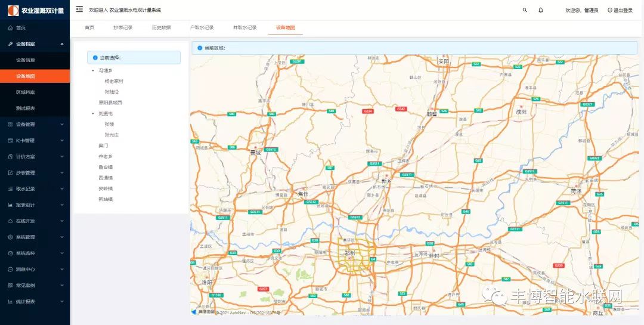Click the search magnifier icon
This screenshot has height=325, width=644.
(525, 10)
